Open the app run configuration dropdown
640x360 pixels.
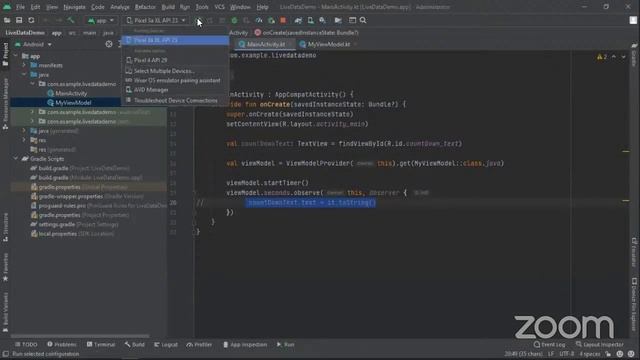pyautogui.click(x=101, y=20)
